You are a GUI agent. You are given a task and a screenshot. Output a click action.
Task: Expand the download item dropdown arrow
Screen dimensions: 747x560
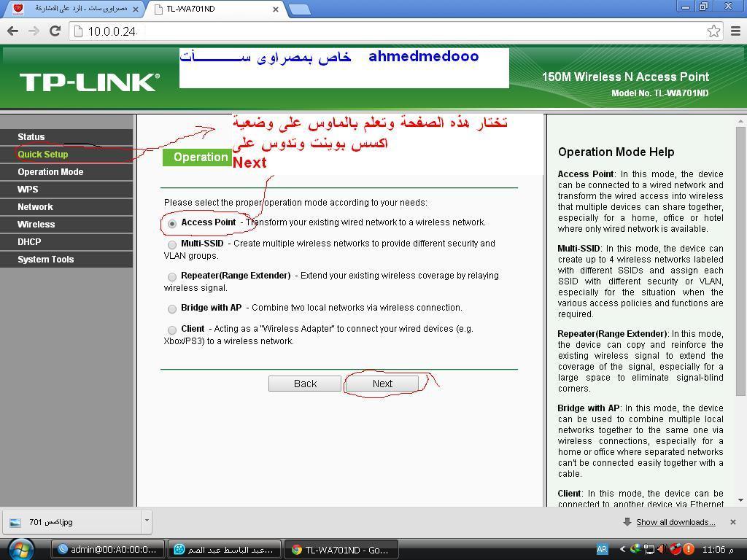[x=147, y=521]
